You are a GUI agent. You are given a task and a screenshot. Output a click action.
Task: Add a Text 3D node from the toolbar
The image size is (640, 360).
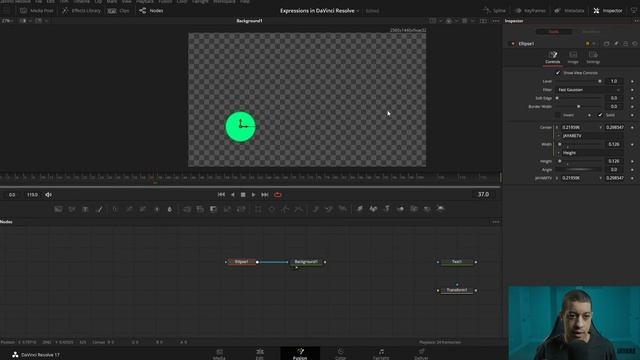387,209
